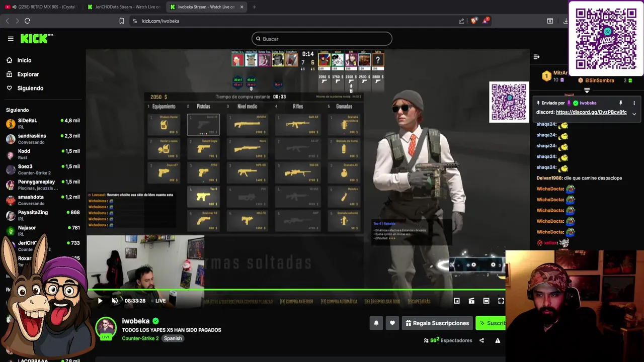Toggle theater mode
This screenshot has height=362, width=644.
tap(486, 301)
